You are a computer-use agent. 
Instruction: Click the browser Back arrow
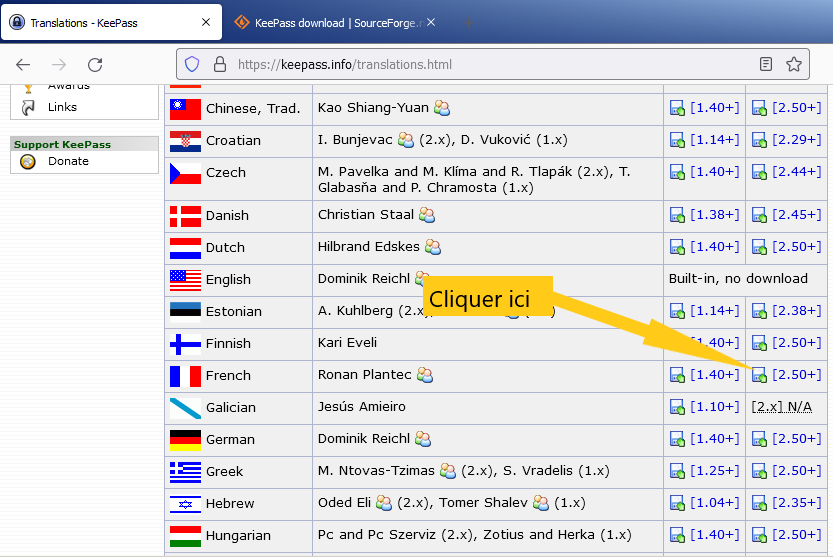tap(23, 65)
